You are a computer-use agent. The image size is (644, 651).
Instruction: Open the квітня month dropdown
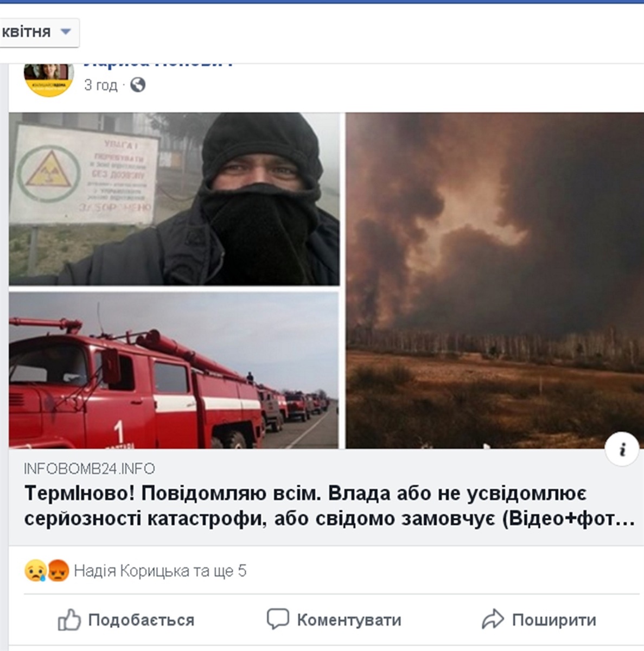click(38, 33)
